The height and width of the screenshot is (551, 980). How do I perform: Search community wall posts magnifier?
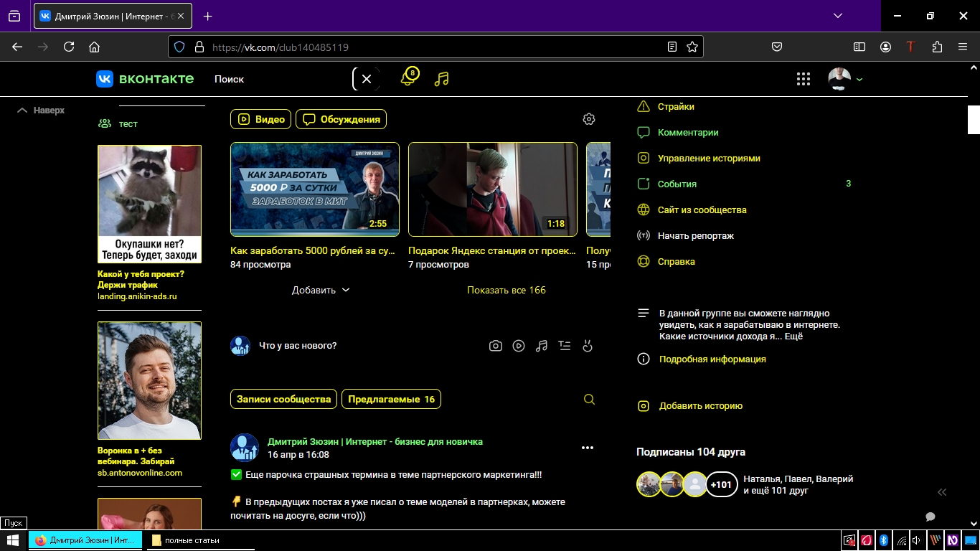(x=589, y=400)
